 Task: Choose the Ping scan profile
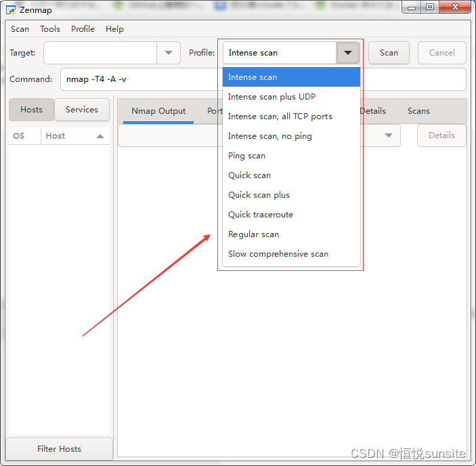point(291,156)
